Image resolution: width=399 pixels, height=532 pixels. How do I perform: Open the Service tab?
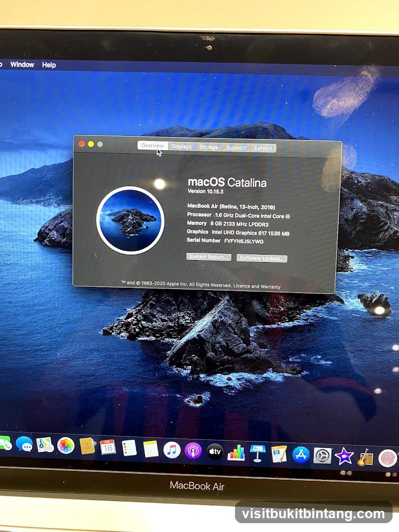[x=263, y=148]
